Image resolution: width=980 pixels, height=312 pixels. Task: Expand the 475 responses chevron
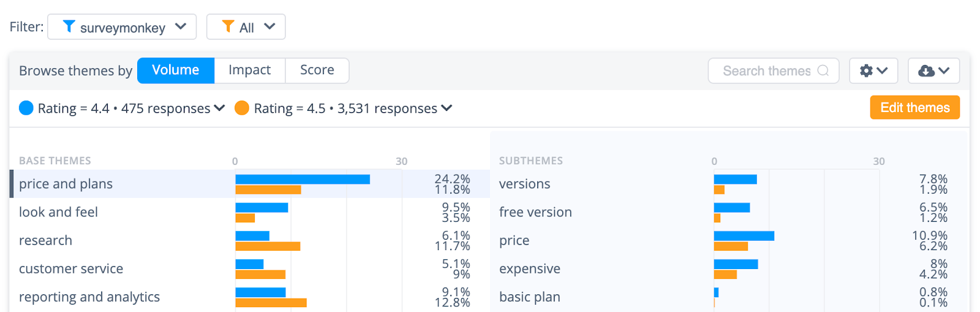click(x=219, y=108)
